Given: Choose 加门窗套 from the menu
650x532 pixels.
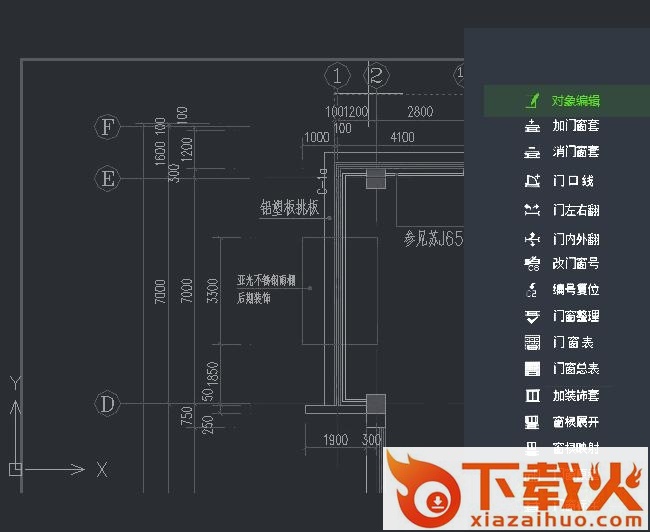Looking at the screenshot, I should click(575, 125).
